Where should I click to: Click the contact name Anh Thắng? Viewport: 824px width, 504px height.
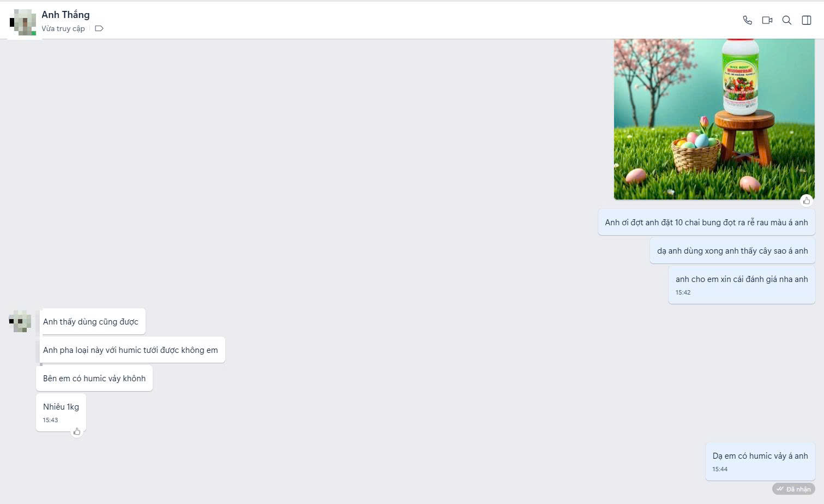(65, 15)
